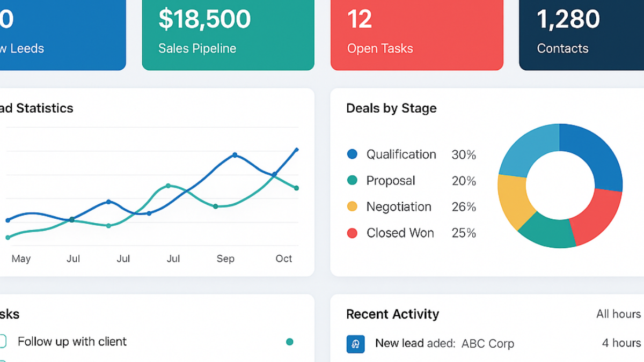
Task: Click the New lead headset icon
Action: click(x=355, y=344)
